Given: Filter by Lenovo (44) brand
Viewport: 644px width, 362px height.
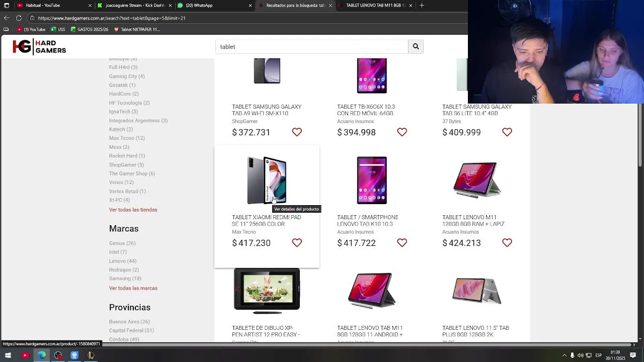Looking at the screenshot, I should 123,261.
